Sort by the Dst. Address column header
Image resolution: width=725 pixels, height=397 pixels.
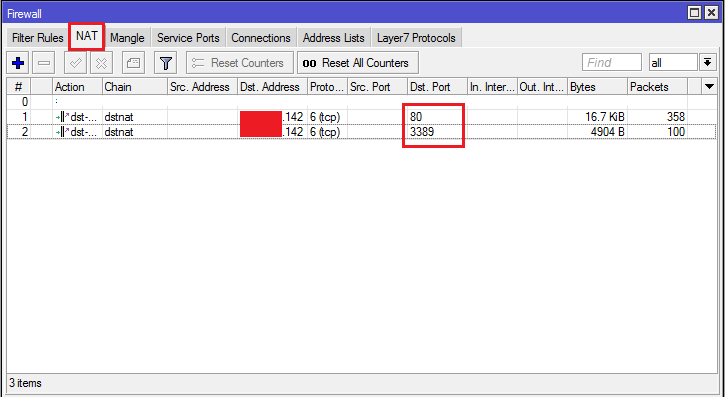click(x=273, y=87)
